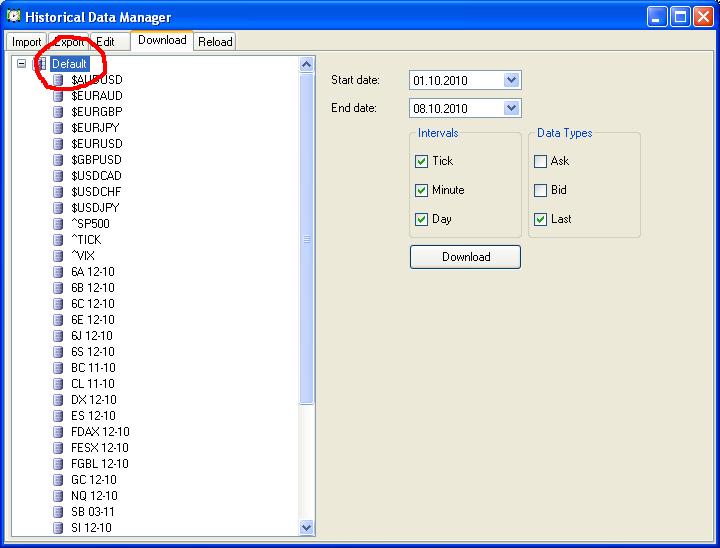Viewport: 720px width, 548px height.
Task: Click database icon beside ^VIX
Action: 58,256
